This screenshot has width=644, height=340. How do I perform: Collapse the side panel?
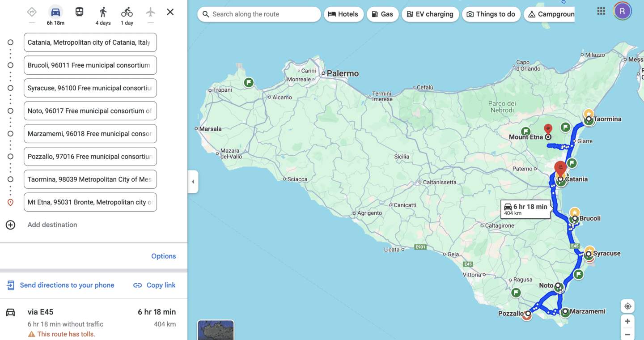(x=193, y=182)
